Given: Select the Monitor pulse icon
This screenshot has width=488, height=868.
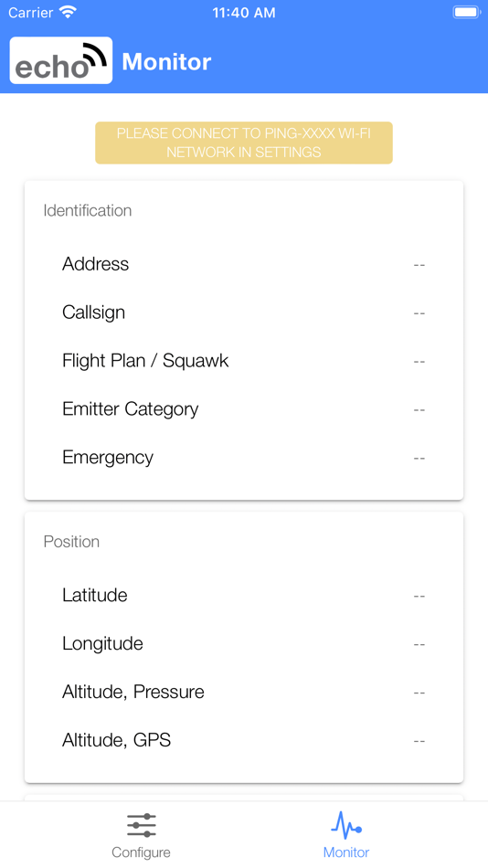Looking at the screenshot, I should [x=346, y=825].
